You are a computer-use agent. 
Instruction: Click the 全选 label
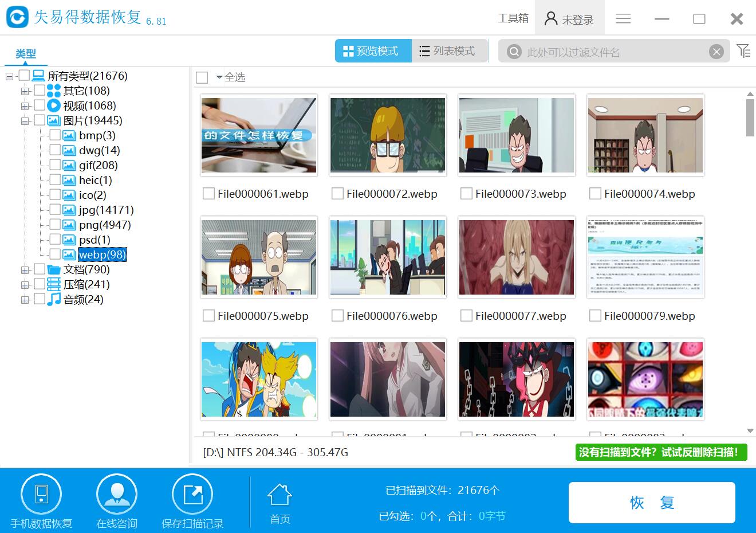click(x=235, y=77)
